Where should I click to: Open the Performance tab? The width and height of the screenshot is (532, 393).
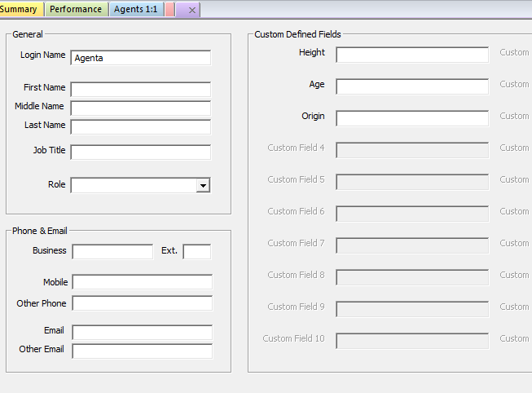(x=76, y=10)
